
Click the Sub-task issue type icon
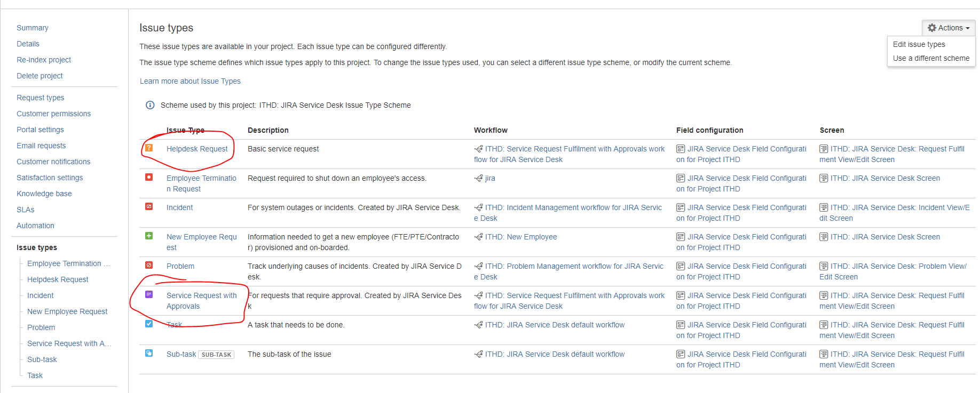149,353
